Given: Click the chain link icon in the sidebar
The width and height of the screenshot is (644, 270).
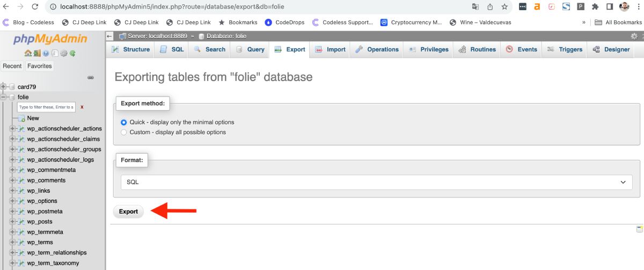Looking at the screenshot, I should tap(91, 77).
